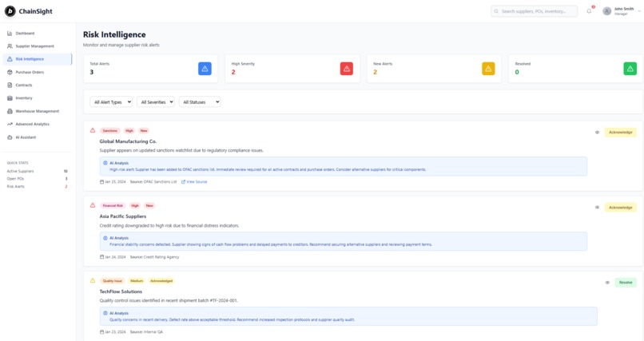644x341 pixels.
Task: Click the alert triangle icon beside Global Manufacturing Co.
Action: pyautogui.click(x=93, y=130)
